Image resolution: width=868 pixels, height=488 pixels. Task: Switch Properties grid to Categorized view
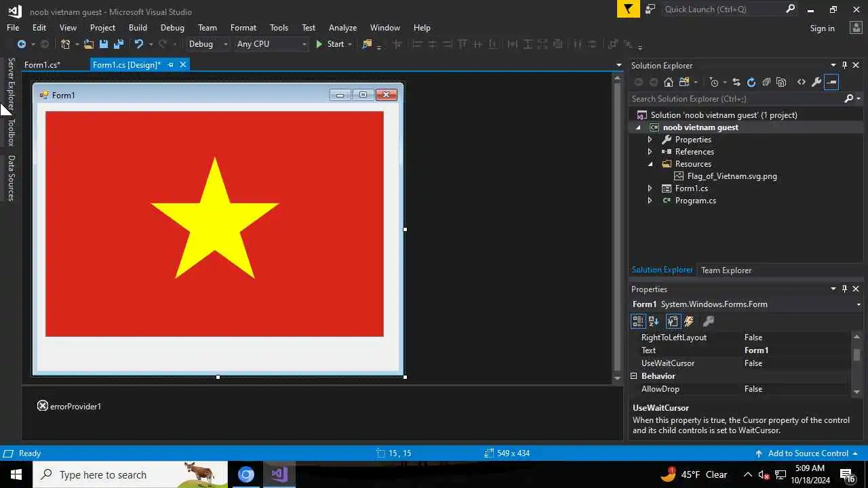point(638,321)
